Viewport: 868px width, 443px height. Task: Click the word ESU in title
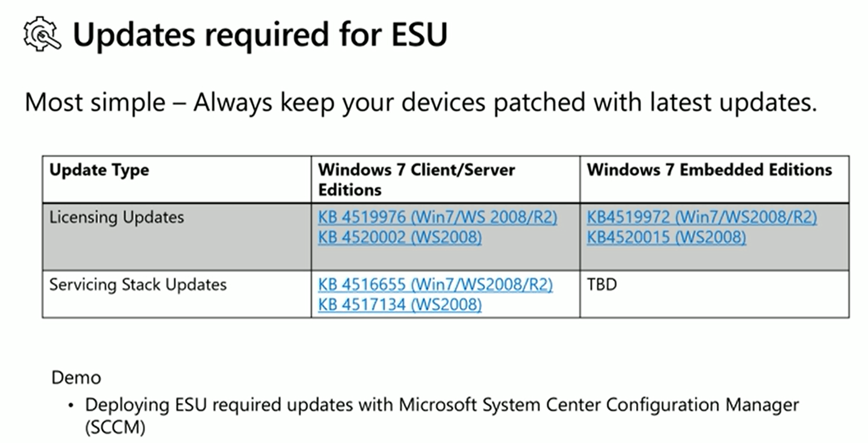[419, 35]
